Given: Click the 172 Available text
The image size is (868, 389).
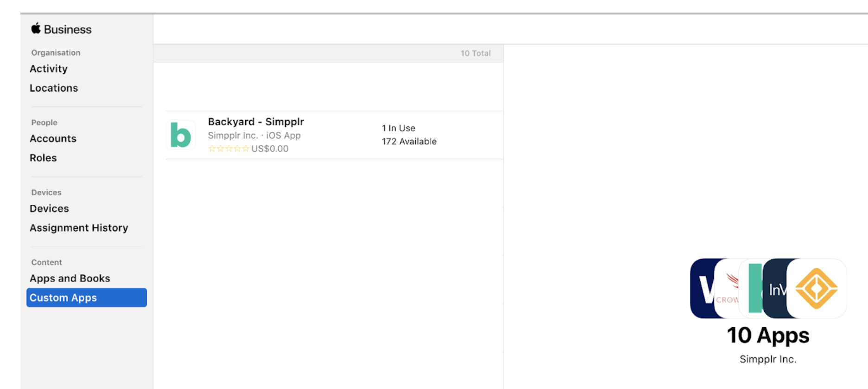Looking at the screenshot, I should tap(409, 142).
